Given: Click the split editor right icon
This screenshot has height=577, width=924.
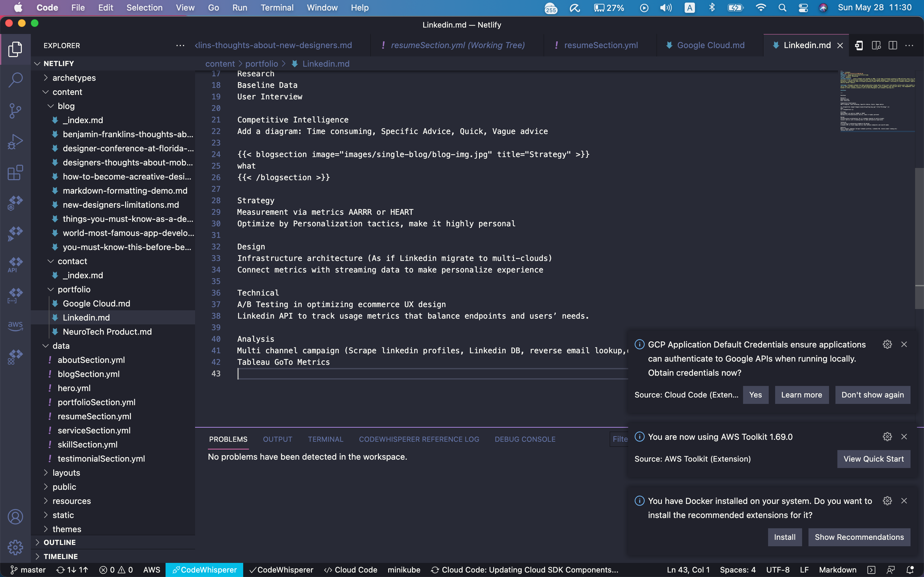Looking at the screenshot, I should 893,46.
